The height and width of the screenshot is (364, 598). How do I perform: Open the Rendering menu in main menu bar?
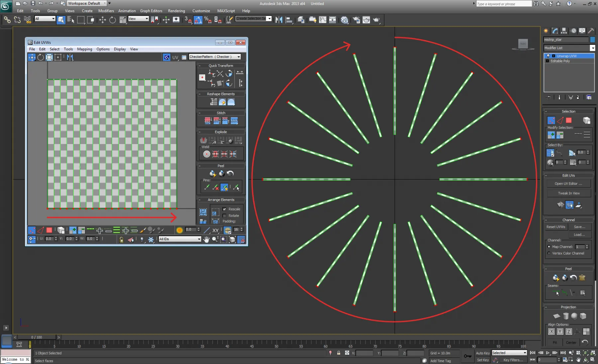click(x=176, y=11)
